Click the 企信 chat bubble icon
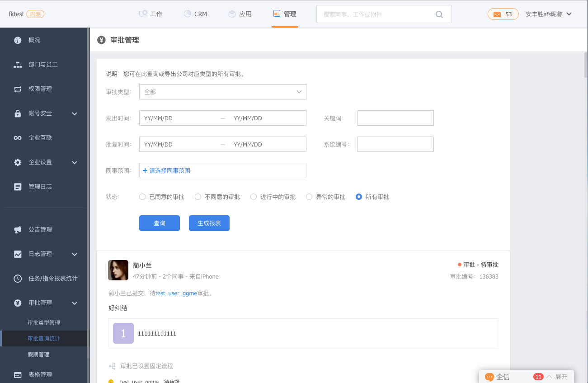Image resolution: width=588 pixels, height=383 pixels. [489, 377]
